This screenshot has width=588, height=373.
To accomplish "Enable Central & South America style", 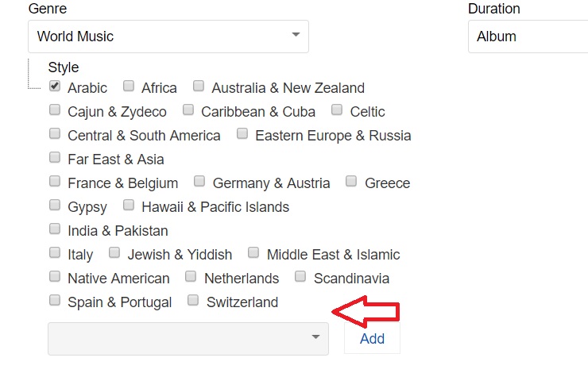I will tap(55, 134).
